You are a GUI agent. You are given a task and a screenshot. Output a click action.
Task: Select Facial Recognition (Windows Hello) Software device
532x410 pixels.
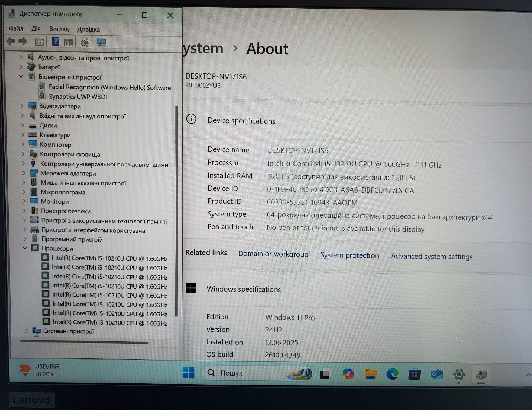tap(110, 87)
